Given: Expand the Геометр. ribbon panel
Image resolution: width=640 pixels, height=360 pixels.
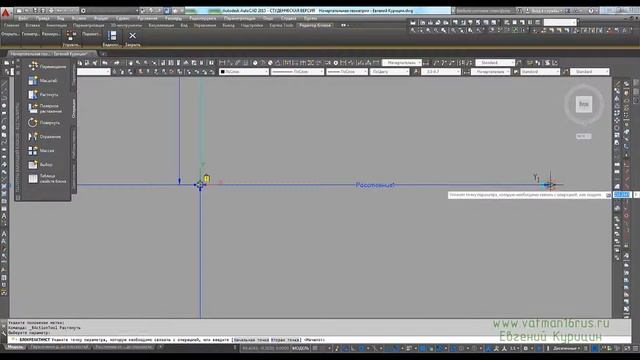Looking at the screenshot, I should 31,34.
